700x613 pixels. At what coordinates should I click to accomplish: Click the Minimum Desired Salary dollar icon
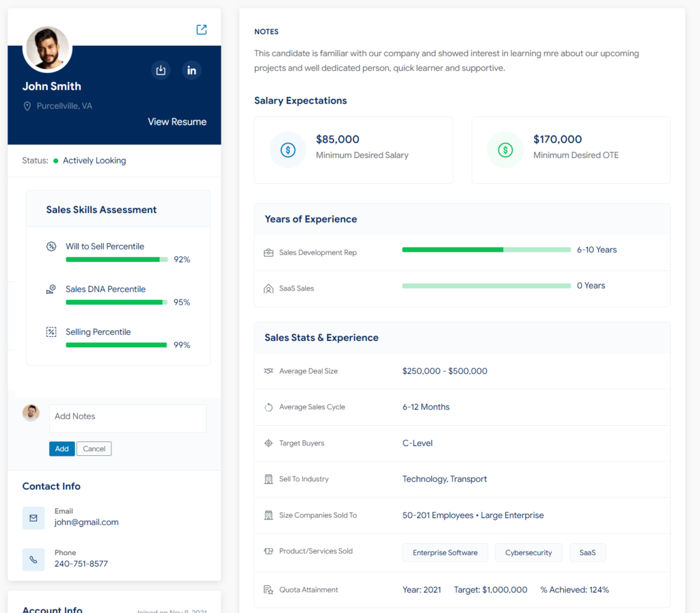[x=288, y=150]
